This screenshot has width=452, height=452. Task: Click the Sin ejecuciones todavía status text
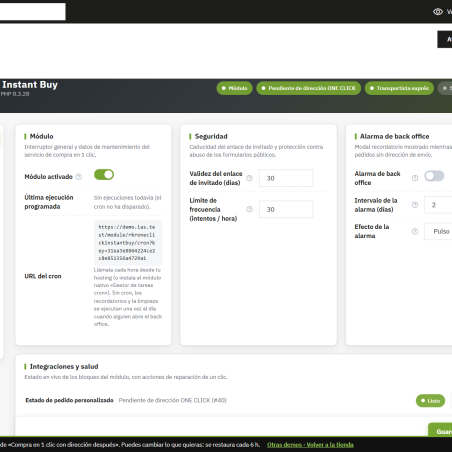(127, 202)
